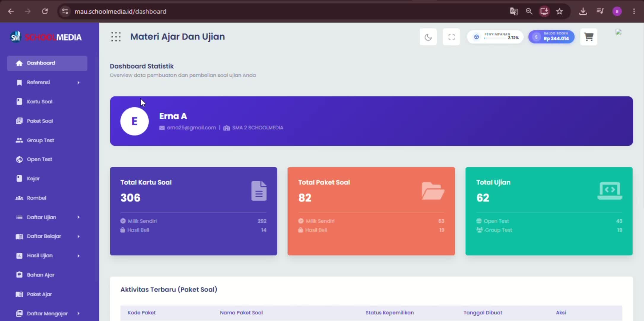The height and width of the screenshot is (321, 644).
Task: Click the address bar URL
Action: click(x=120, y=12)
